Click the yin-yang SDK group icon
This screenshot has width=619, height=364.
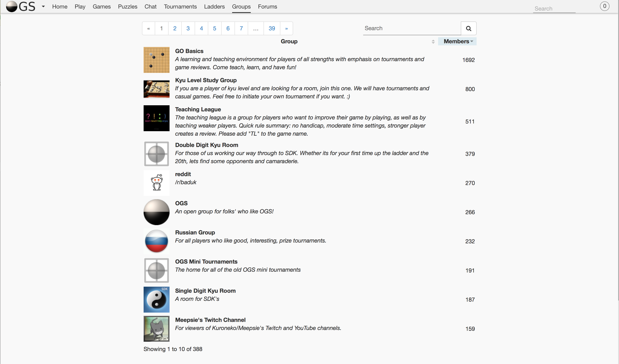pyautogui.click(x=156, y=299)
